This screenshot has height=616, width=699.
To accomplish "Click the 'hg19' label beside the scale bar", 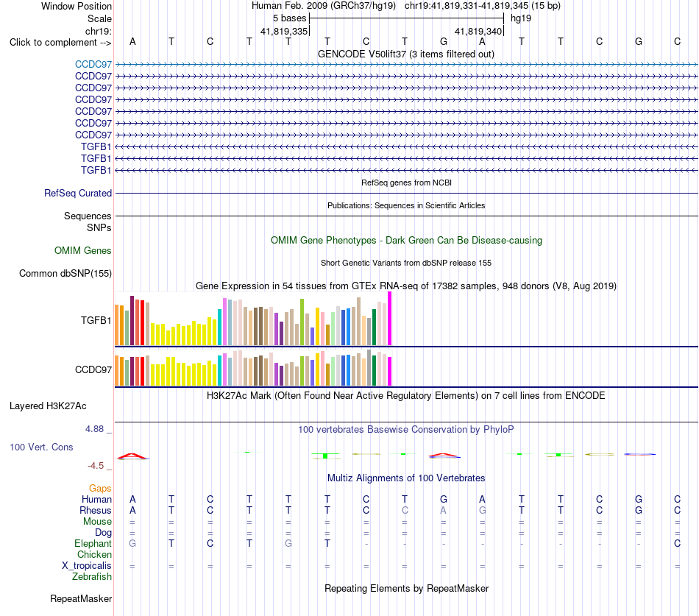I will point(521,18).
